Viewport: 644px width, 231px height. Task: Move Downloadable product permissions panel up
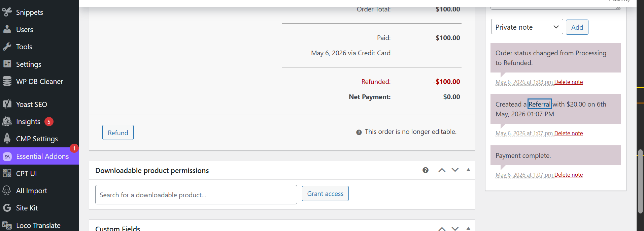click(442, 170)
